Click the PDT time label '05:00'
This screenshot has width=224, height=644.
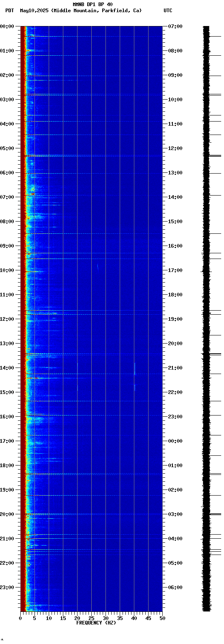[x=7, y=148]
